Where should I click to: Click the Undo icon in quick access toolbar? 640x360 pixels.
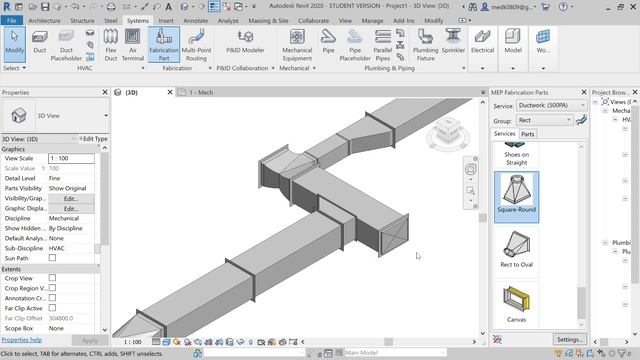pyautogui.click(x=75, y=7)
